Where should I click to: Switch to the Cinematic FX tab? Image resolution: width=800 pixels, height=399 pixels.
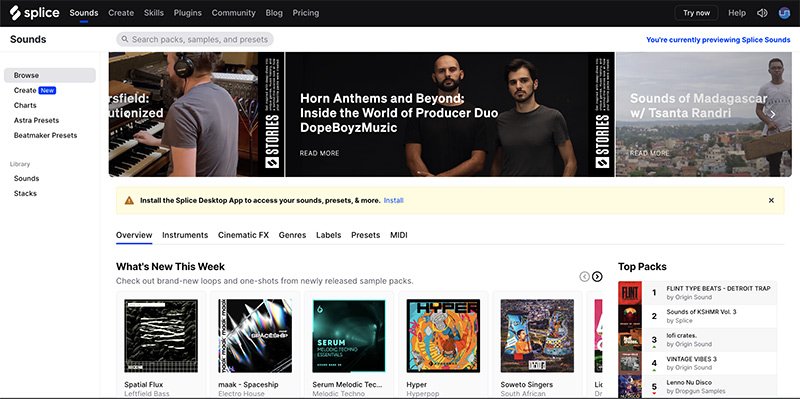tap(243, 235)
